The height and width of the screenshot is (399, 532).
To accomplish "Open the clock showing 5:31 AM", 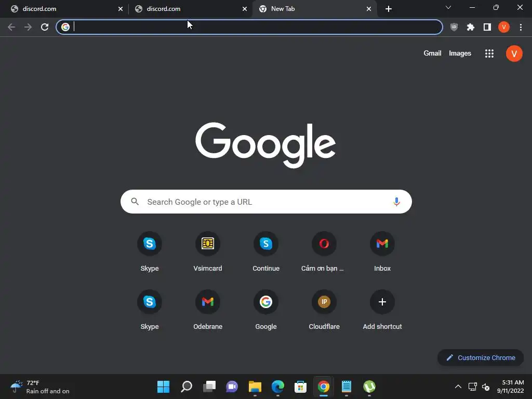I will point(510,387).
